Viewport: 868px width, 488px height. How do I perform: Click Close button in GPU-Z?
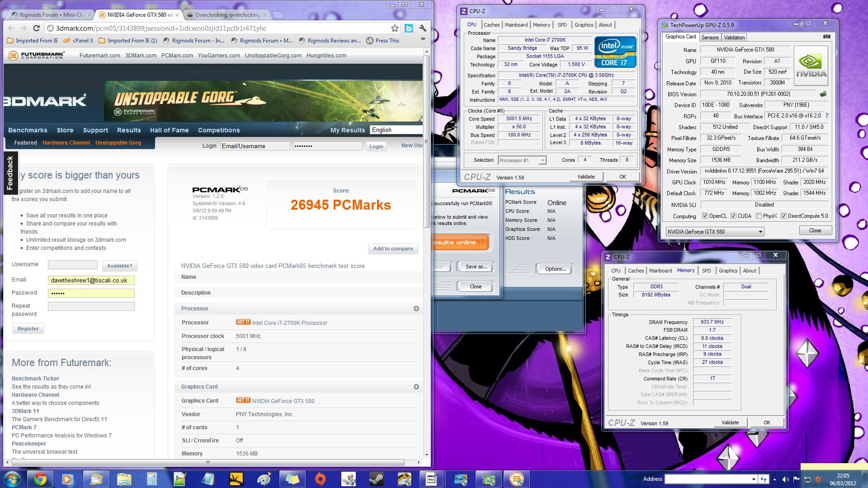pos(815,230)
